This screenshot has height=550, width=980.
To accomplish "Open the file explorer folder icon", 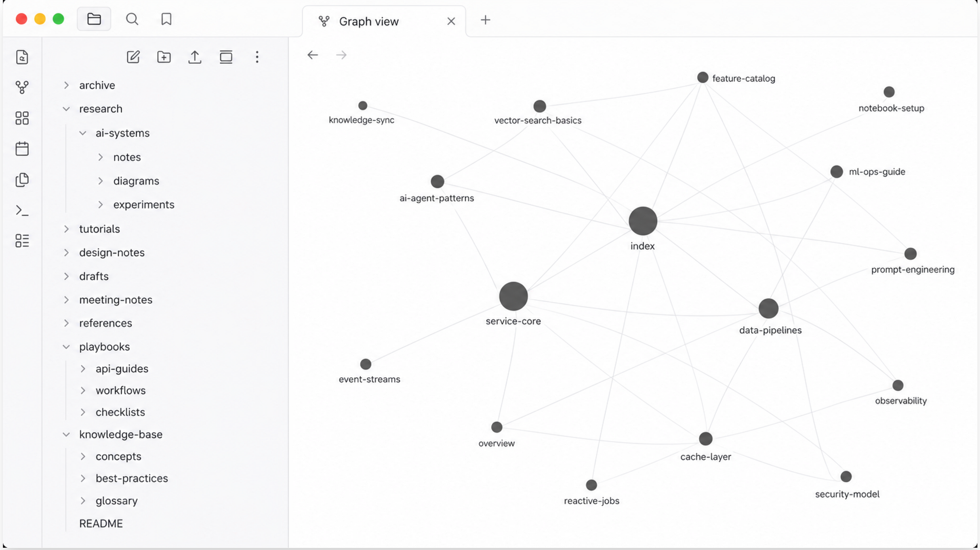I will pyautogui.click(x=94, y=19).
